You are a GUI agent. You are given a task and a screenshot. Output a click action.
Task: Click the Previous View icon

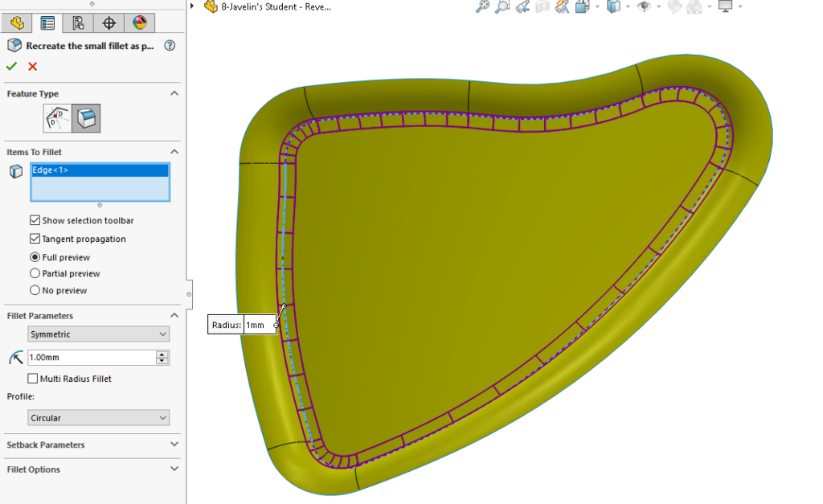[522, 6]
